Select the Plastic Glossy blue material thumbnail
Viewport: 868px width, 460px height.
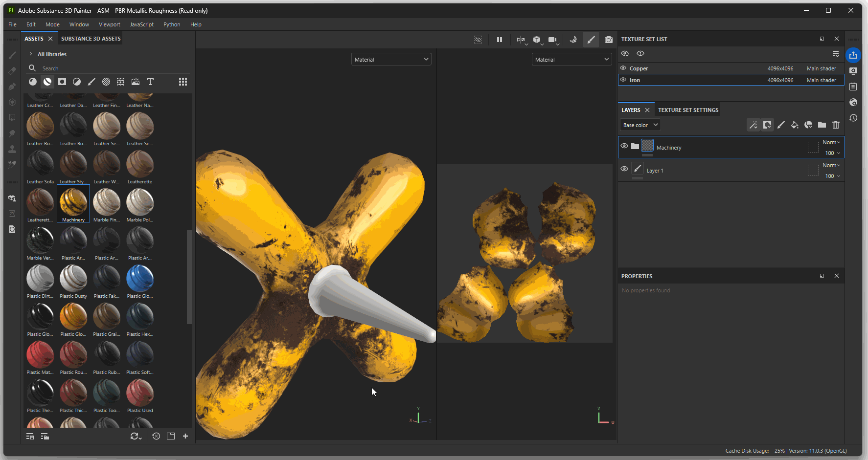tap(140, 278)
